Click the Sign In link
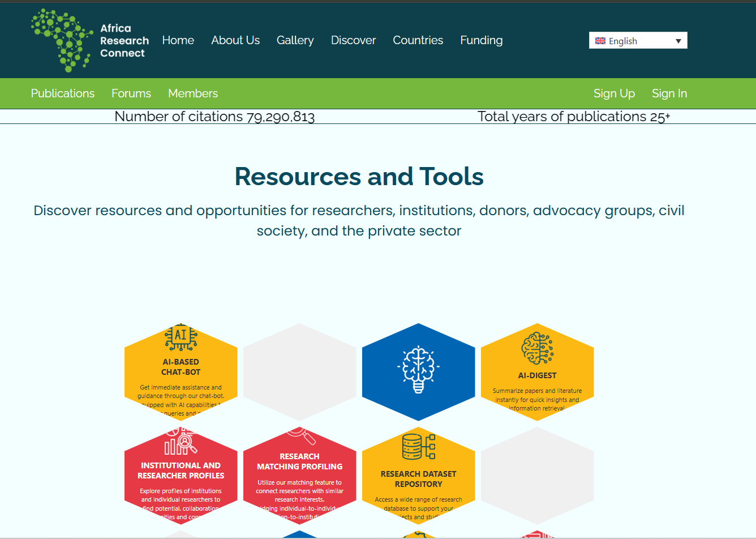Screen dimensions: 756x539 [669, 93]
